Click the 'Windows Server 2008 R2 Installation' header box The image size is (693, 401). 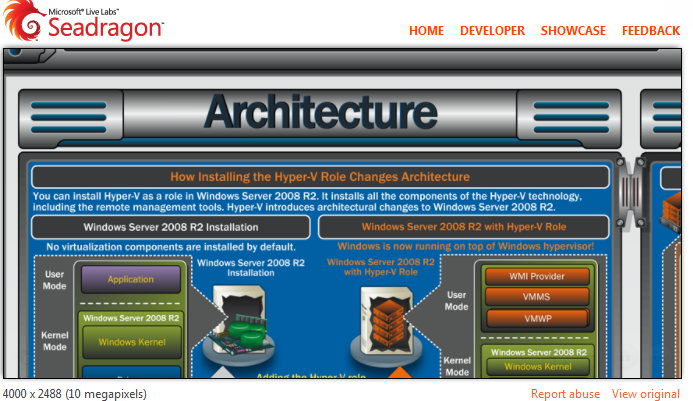pyautogui.click(x=171, y=227)
